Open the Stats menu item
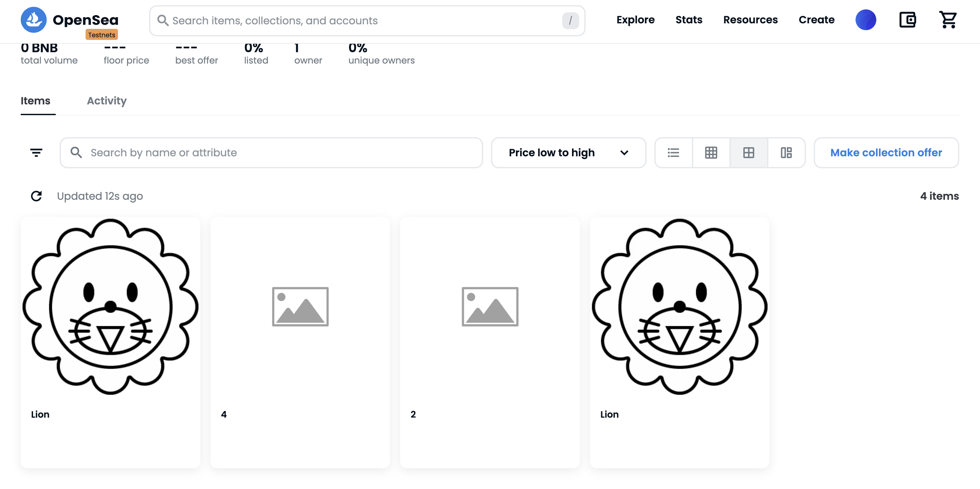 tap(689, 20)
